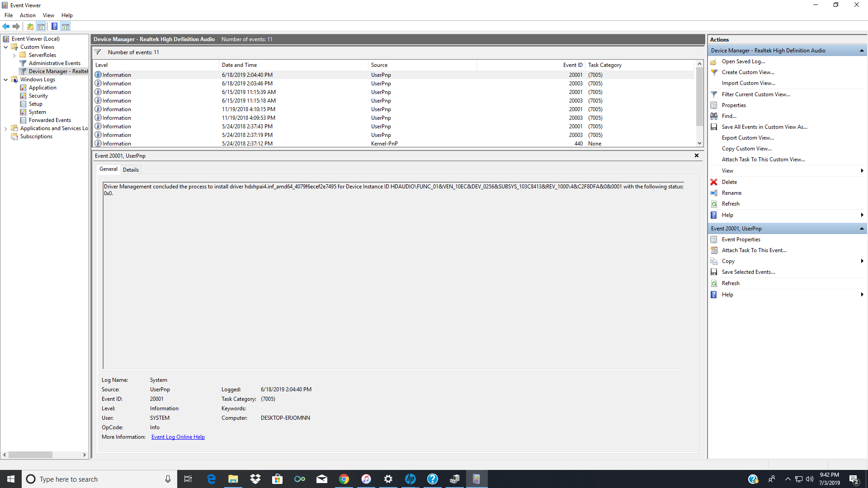868x488 pixels.
Task: Open Saved Log using the folder icon
Action: [714, 61]
